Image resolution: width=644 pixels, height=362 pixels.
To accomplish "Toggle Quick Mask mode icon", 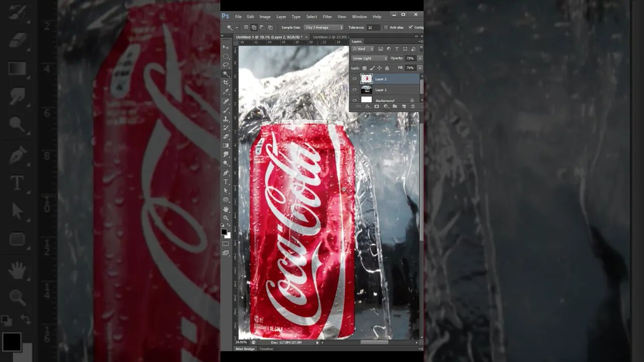I will [226, 244].
